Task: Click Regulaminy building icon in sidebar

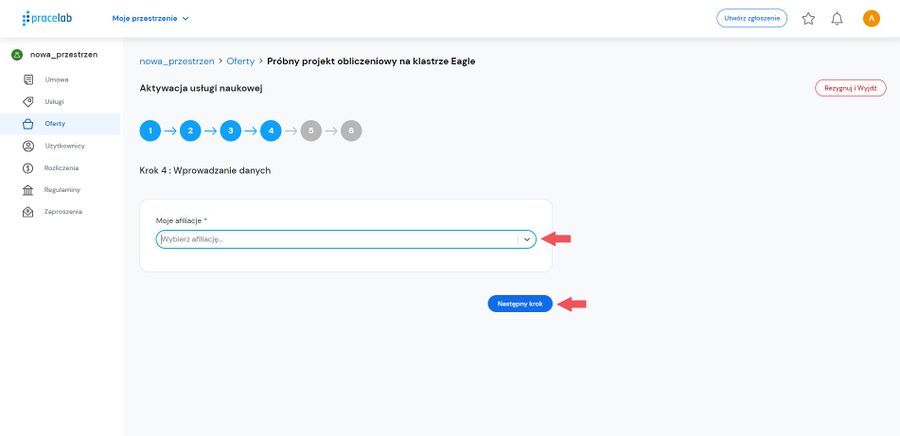Action: 28,190
